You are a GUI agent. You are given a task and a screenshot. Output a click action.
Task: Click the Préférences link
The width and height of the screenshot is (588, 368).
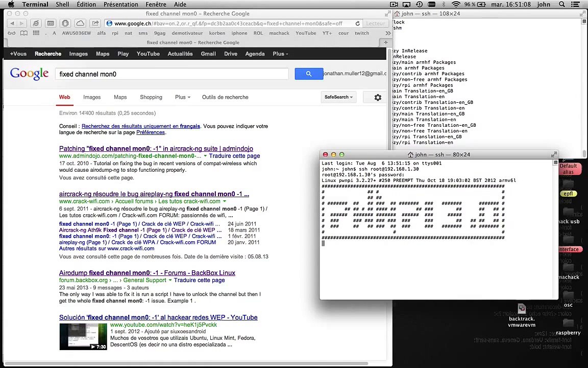pos(151,132)
